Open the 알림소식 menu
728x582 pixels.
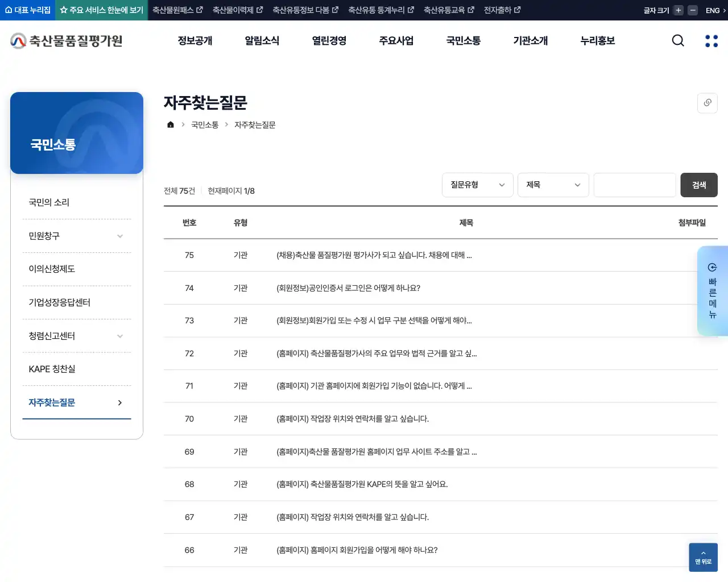[262, 40]
